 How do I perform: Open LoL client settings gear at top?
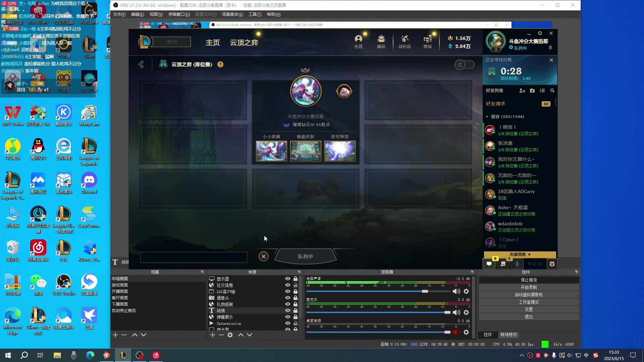pyautogui.click(x=540, y=33)
